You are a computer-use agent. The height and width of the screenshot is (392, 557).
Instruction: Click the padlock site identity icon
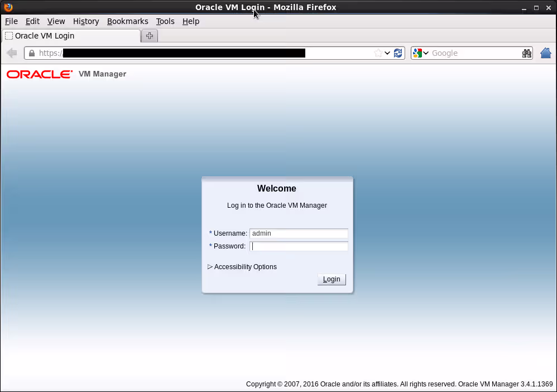[32, 53]
